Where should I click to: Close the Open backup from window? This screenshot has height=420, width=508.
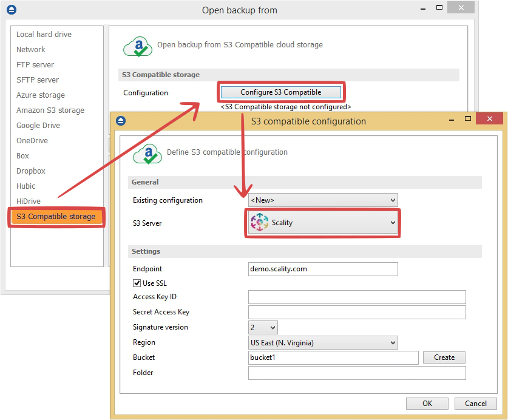pos(461,7)
